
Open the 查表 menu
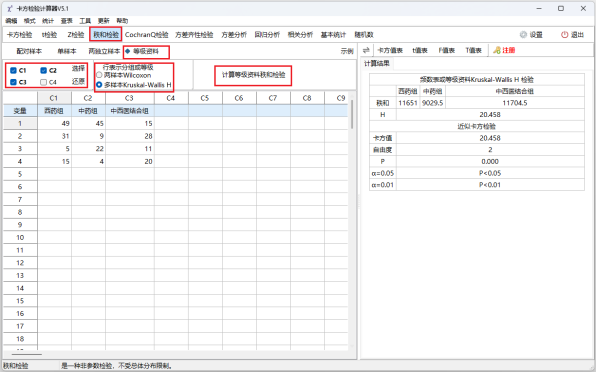point(67,21)
